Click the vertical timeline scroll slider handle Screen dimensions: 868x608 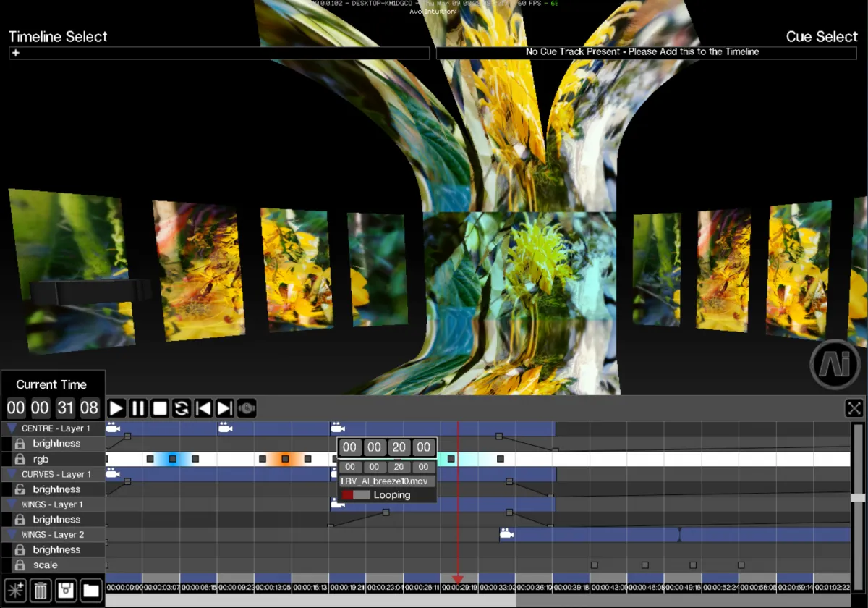(858, 498)
